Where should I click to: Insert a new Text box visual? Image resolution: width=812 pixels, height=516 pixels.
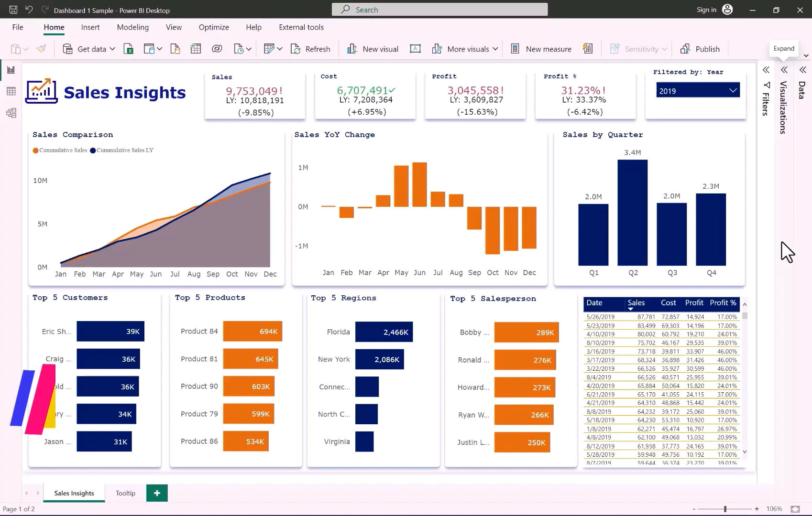(415, 48)
